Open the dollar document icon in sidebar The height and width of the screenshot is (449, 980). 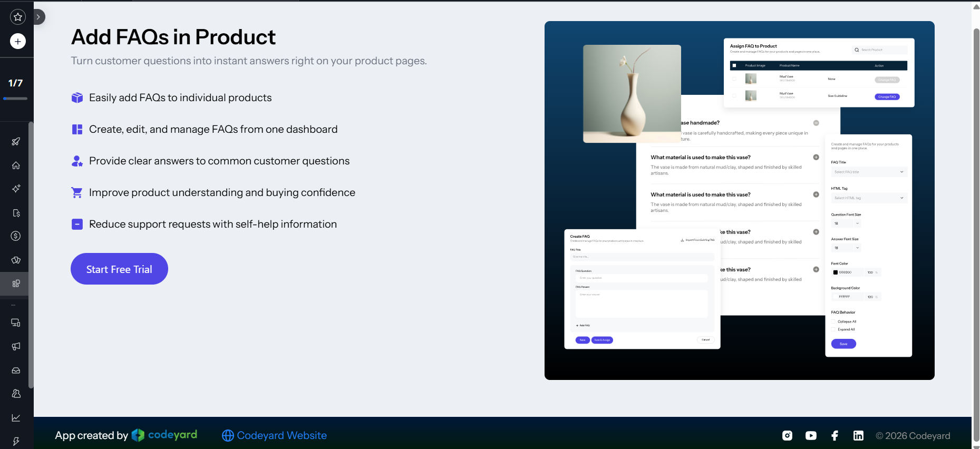click(x=16, y=213)
